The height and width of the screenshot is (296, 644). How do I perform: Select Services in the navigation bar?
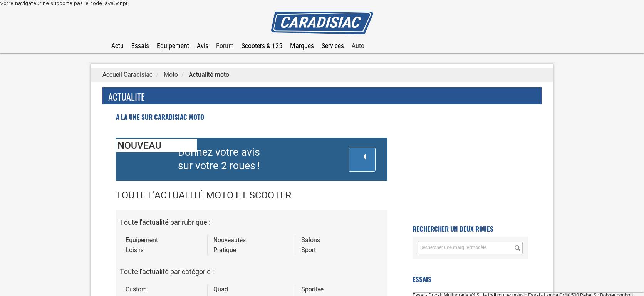332,46
